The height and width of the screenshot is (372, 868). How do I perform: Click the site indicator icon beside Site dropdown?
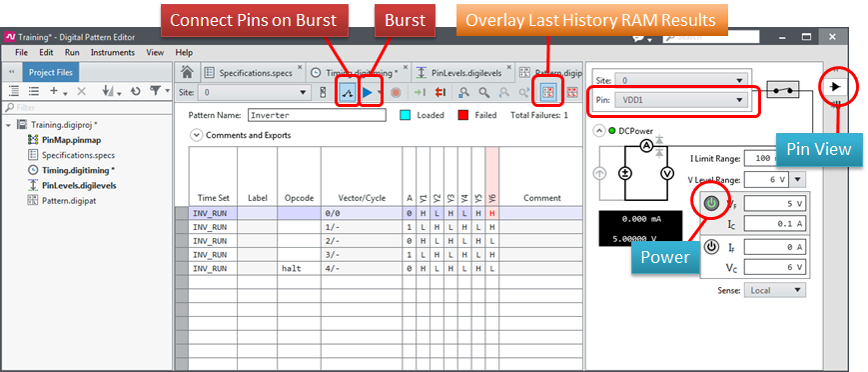tap(324, 93)
